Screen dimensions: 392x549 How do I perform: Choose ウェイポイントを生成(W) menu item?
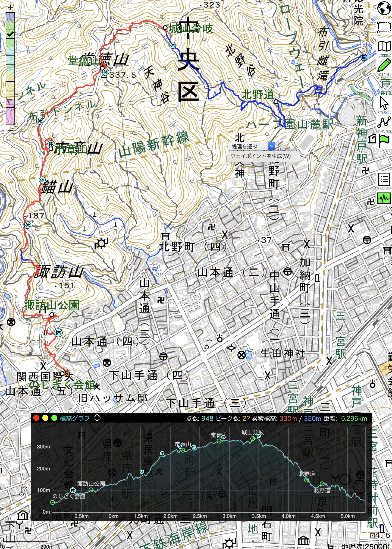(x=261, y=156)
